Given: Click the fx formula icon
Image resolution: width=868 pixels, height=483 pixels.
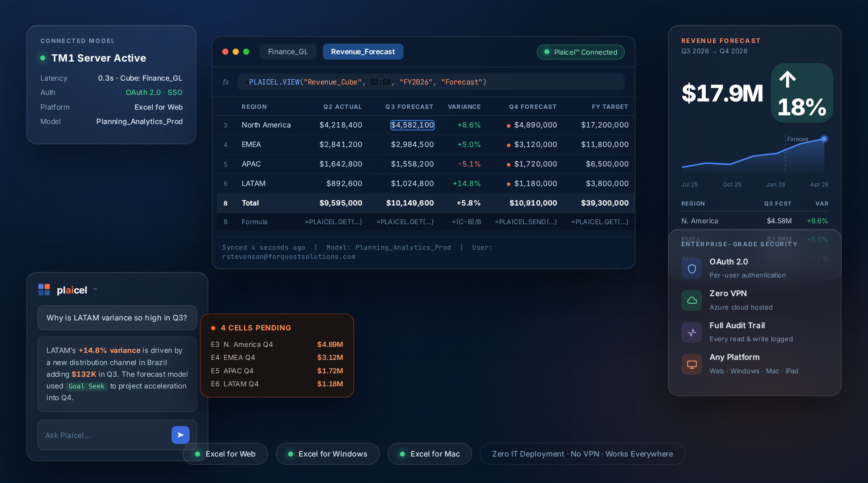Looking at the screenshot, I should coord(226,82).
